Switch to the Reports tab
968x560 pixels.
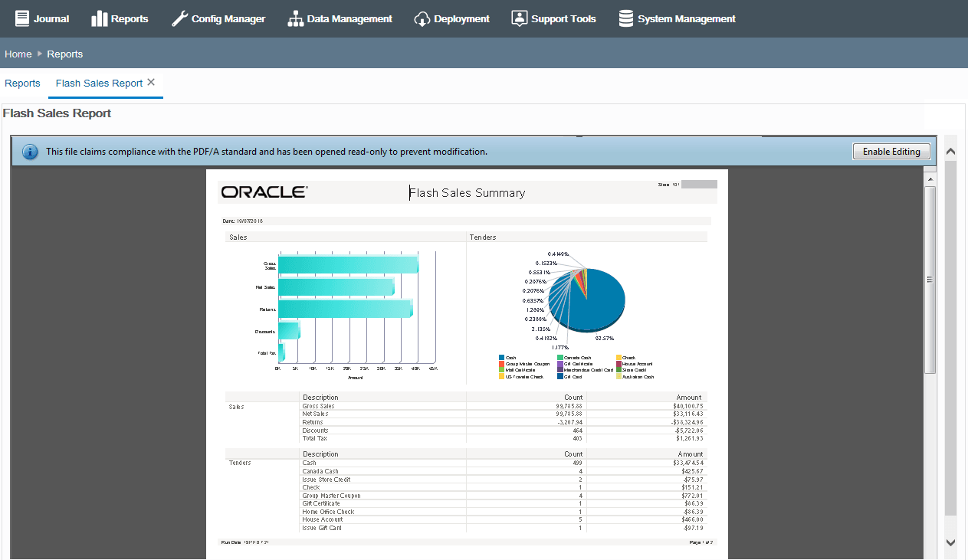(x=22, y=83)
